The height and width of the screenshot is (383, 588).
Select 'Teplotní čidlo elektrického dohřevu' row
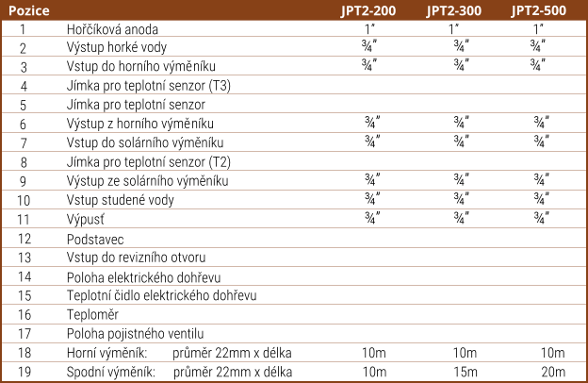tap(294, 295)
